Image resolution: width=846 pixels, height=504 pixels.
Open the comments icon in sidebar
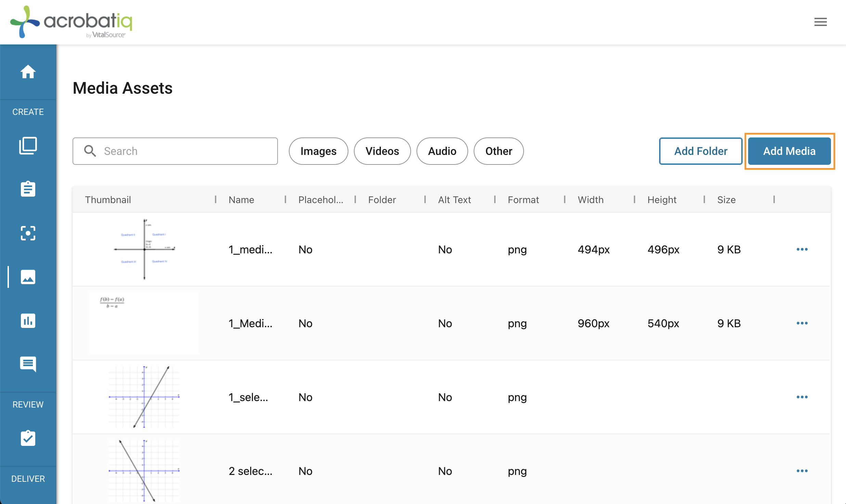(x=28, y=364)
